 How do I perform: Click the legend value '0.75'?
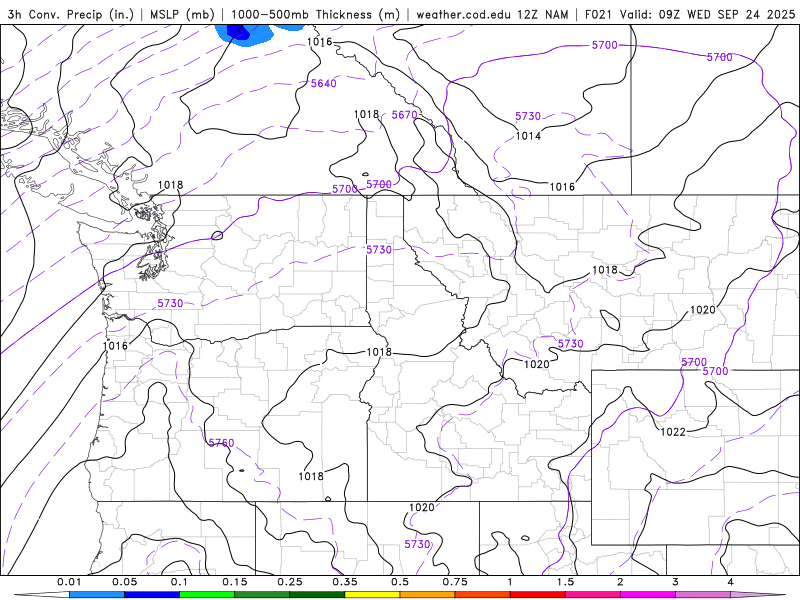pyautogui.click(x=455, y=582)
